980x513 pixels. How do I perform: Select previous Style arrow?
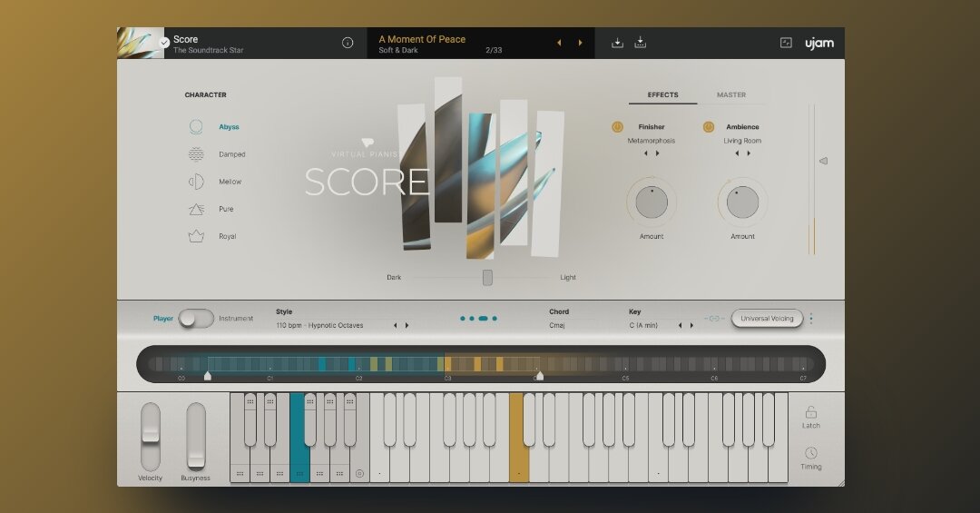[395, 325]
